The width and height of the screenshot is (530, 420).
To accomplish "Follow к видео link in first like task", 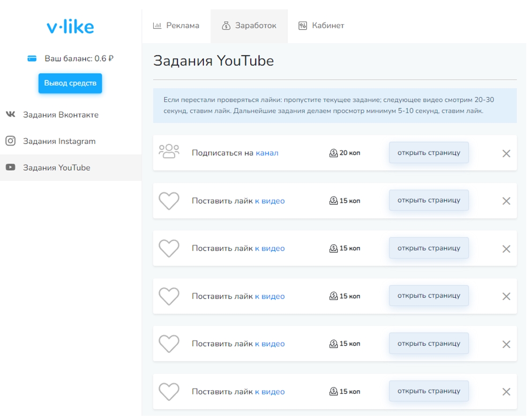I will click(270, 201).
